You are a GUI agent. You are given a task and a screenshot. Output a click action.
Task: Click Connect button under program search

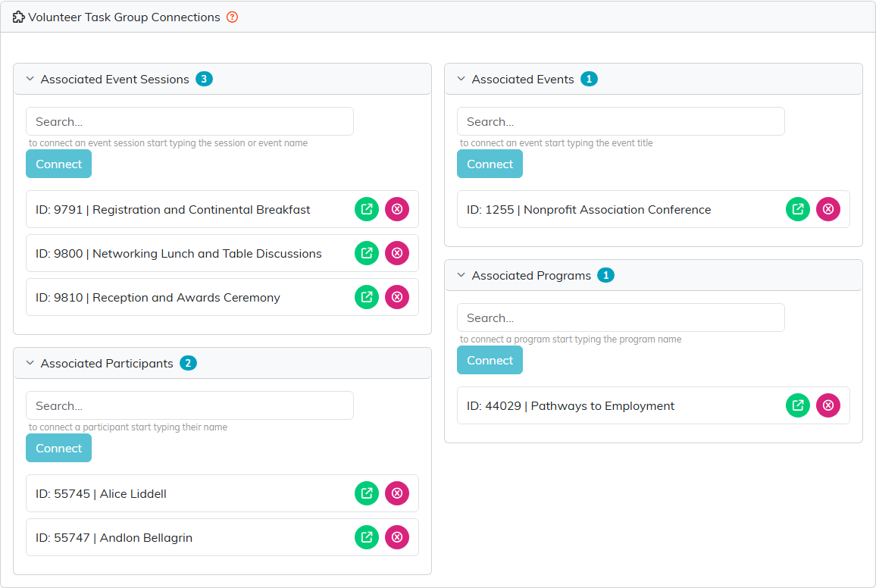tap(490, 360)
